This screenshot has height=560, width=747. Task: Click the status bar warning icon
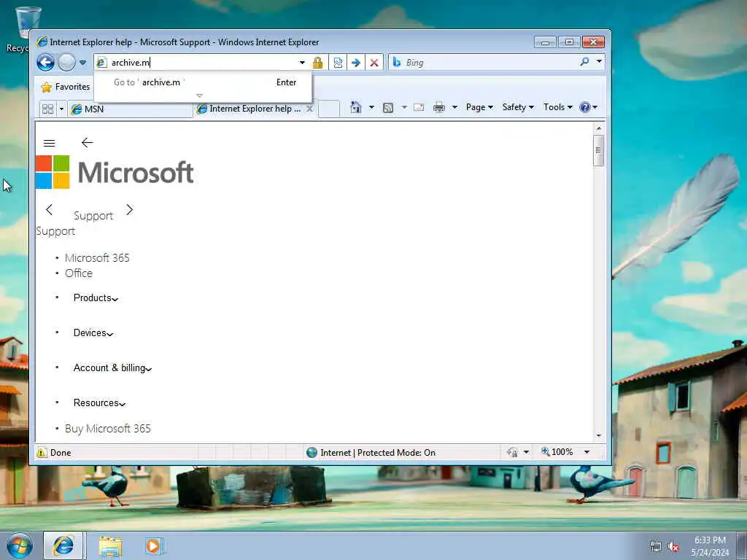pyautogui.click(x=42, y=452)
